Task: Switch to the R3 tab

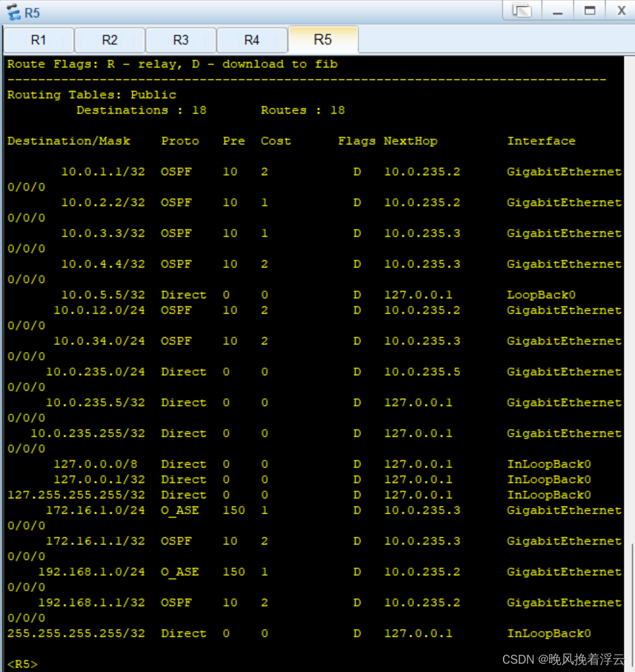Action: click(181, 40)
